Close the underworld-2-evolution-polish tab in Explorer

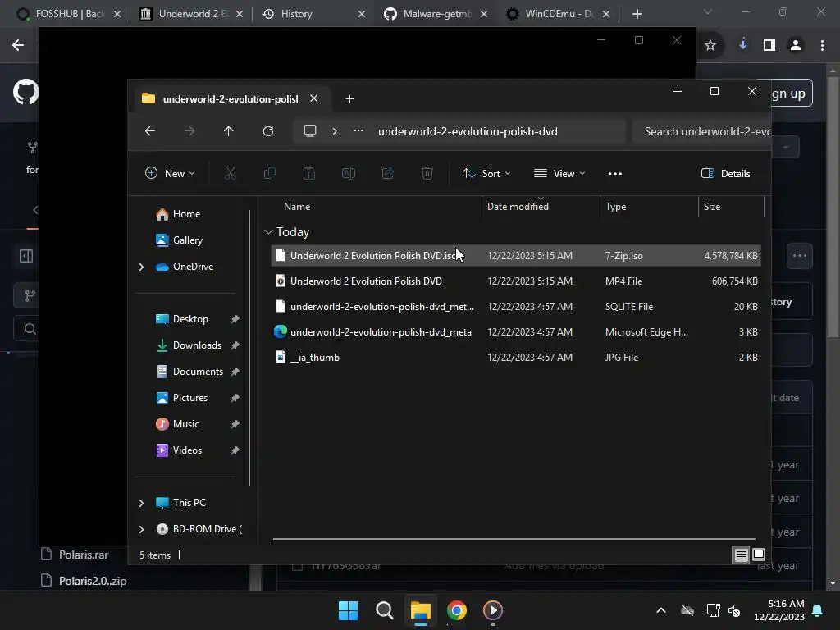pyautogui.click(x=314, y=98)
